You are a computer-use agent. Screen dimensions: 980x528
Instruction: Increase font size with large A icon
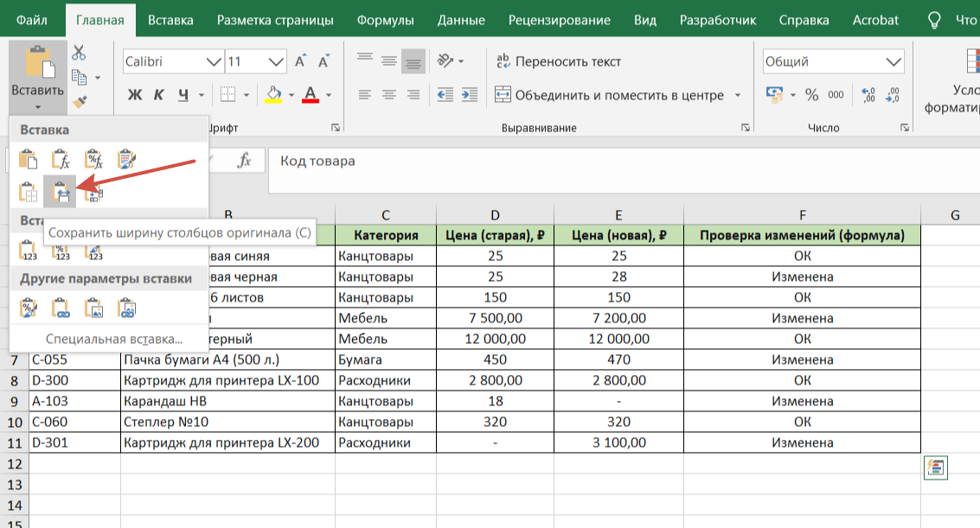301,61
